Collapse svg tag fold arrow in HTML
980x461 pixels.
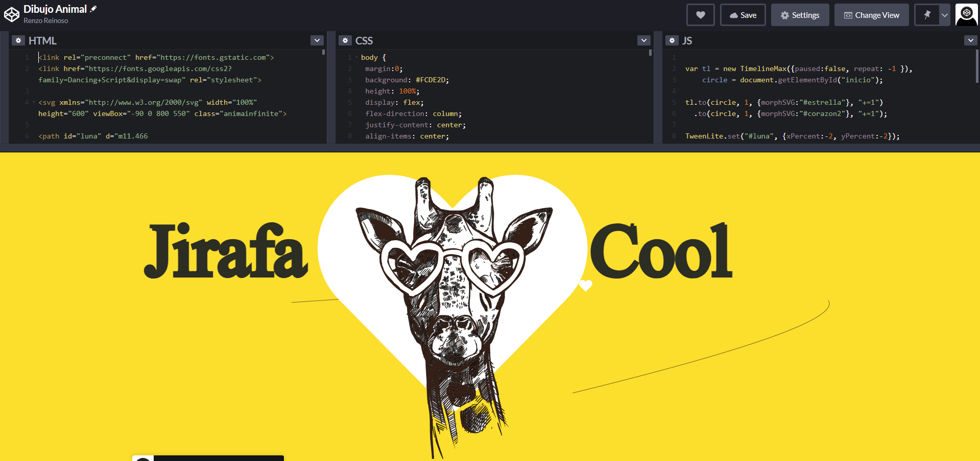(x=34, y=102)
